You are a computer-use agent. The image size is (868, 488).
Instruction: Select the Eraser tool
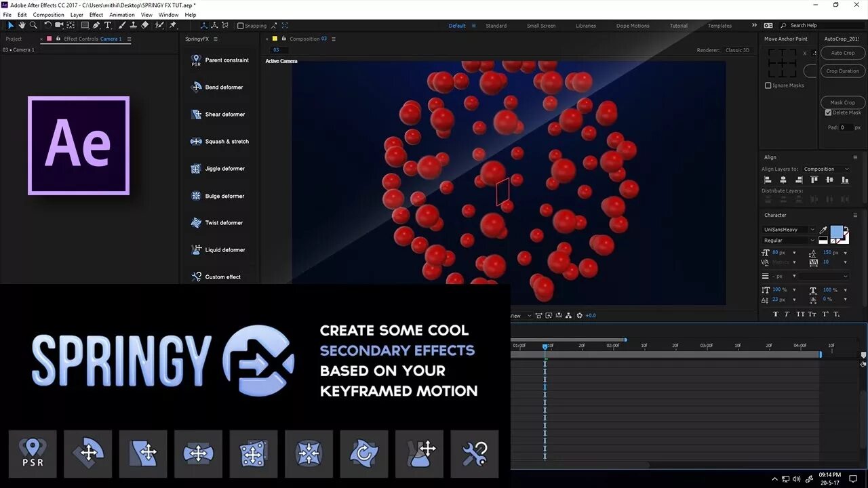click(144, 25)
